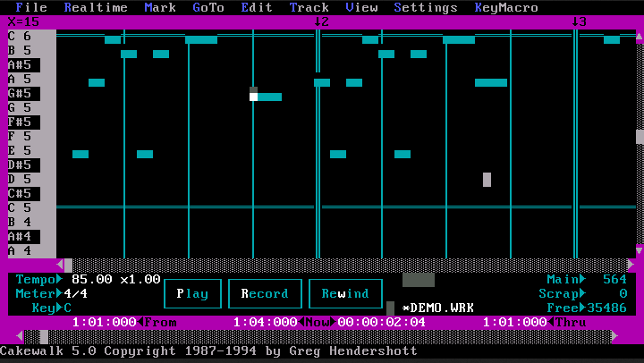Viewport: 644px width, 363px height.
Task: Click the F#5 piano key
Action: [x=24, y=122]
